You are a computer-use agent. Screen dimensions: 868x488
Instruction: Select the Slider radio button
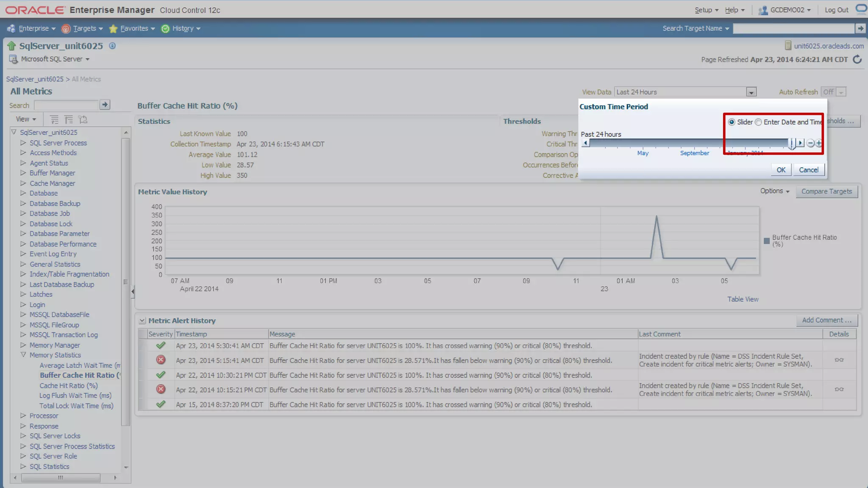click(x=732, y=122)
